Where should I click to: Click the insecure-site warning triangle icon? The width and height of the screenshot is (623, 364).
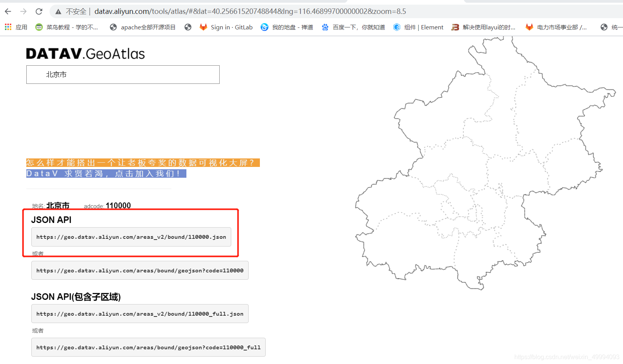(58, 12)
